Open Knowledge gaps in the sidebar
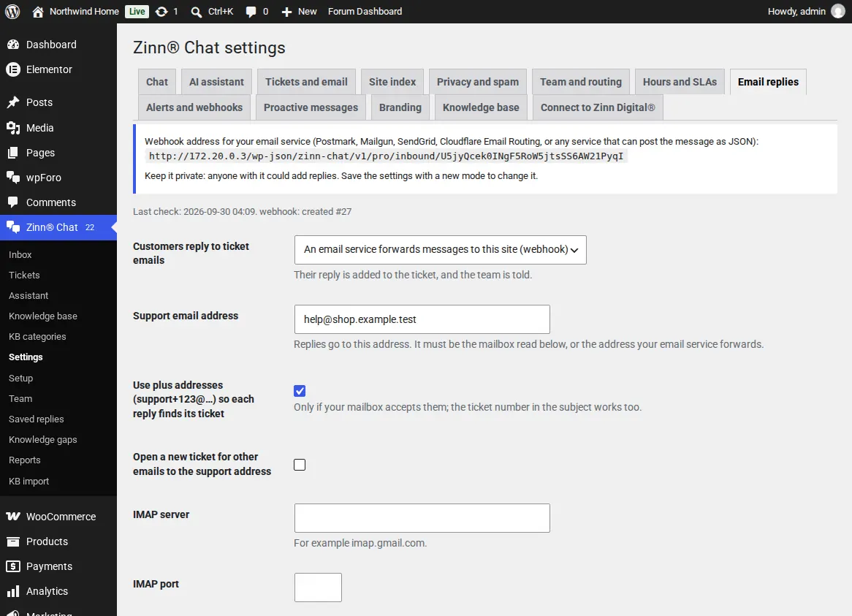 tap(43, 439)
